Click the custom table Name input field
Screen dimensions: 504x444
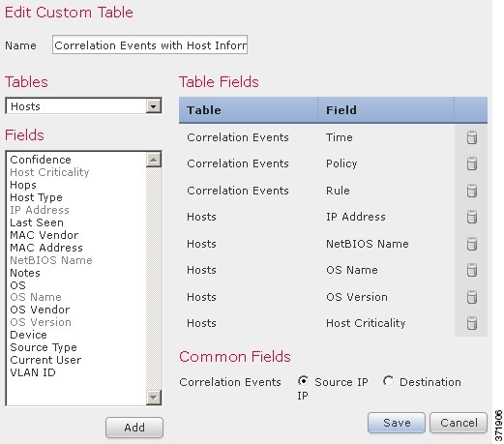point(150,44)
